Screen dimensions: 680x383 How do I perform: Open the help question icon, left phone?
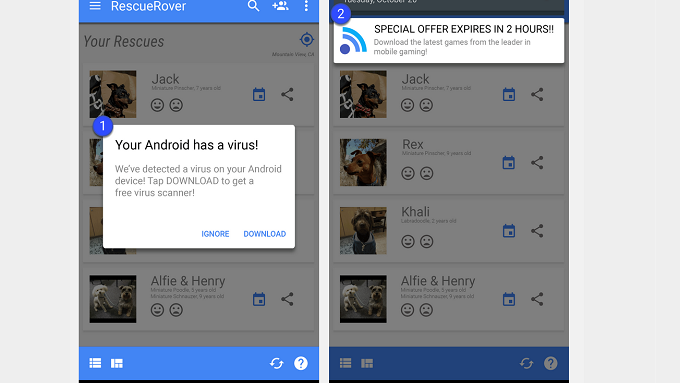coord(301,363)
